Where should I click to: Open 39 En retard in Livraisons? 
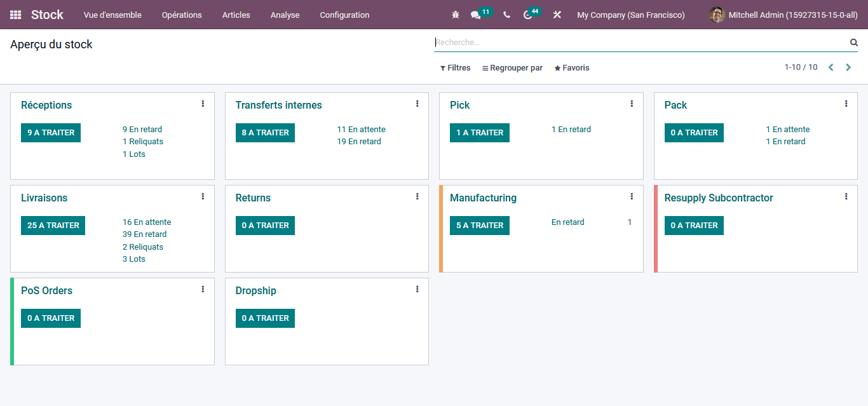point(145,234)
